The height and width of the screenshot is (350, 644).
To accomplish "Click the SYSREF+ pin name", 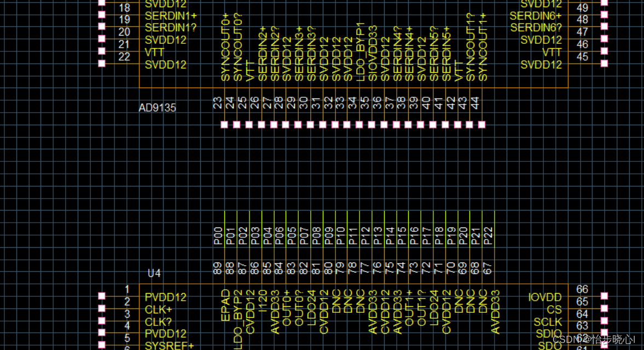I will 169,346.
